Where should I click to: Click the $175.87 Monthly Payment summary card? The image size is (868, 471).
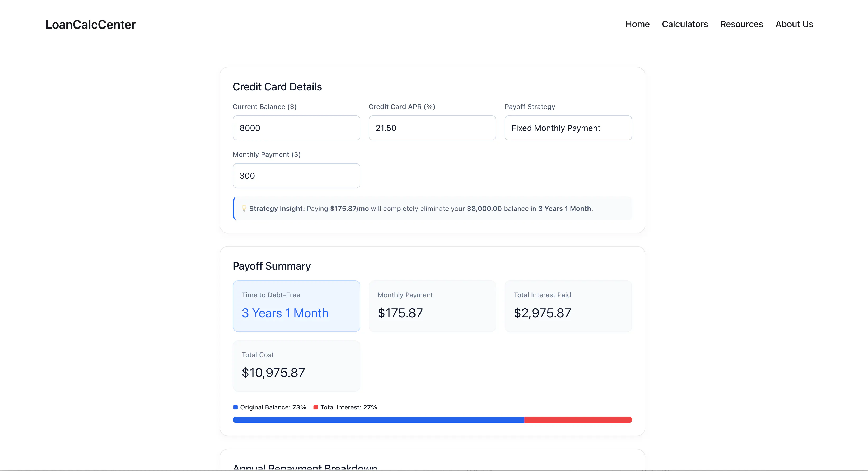click(432, 306)
